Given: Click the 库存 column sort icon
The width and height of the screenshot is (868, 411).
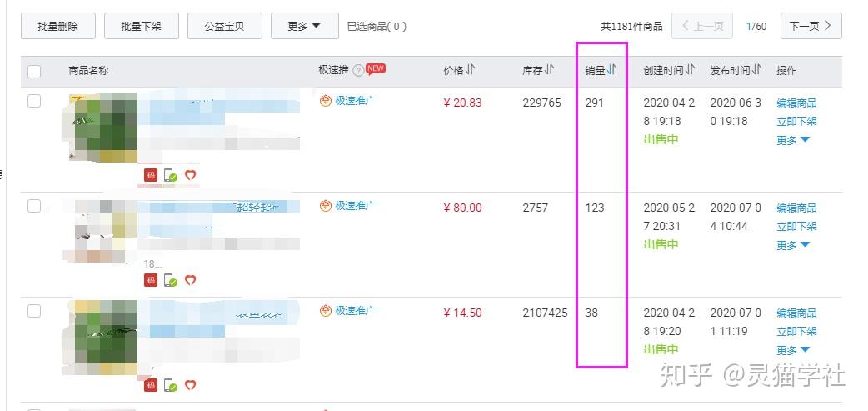Looking at the screenshot, I should point(550,71).
